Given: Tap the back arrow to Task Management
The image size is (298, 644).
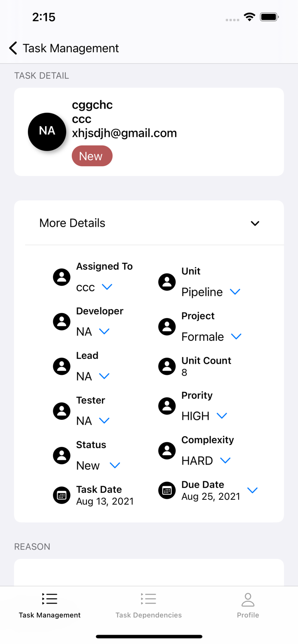Looking at the screenshot, I should (13, 48).
